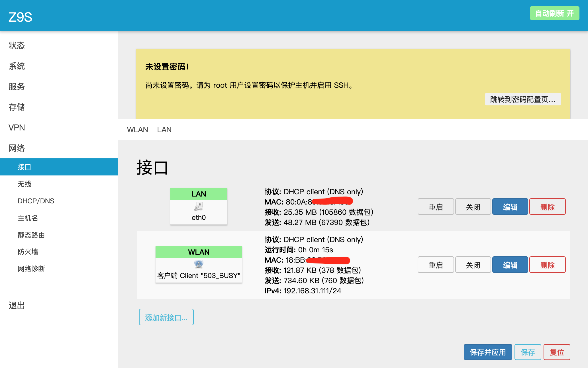Switch to the WLAN tab
The image size is (588, 368).
[138, 130]
